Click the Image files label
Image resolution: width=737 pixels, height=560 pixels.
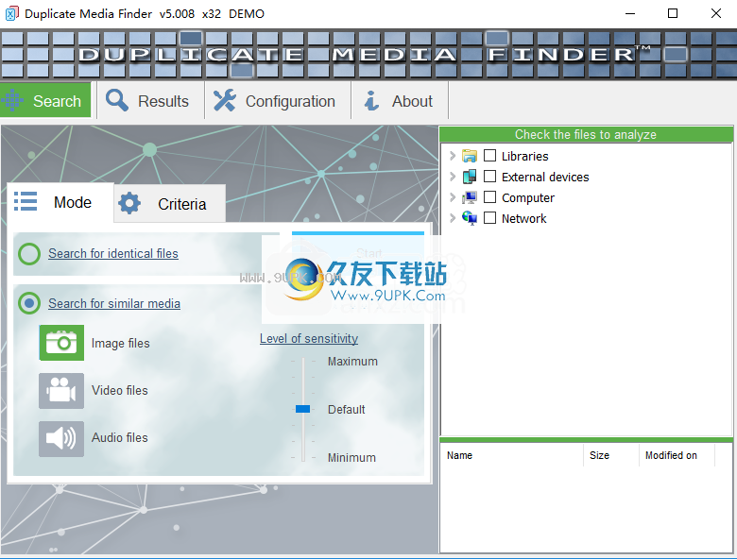click(120, 344)
